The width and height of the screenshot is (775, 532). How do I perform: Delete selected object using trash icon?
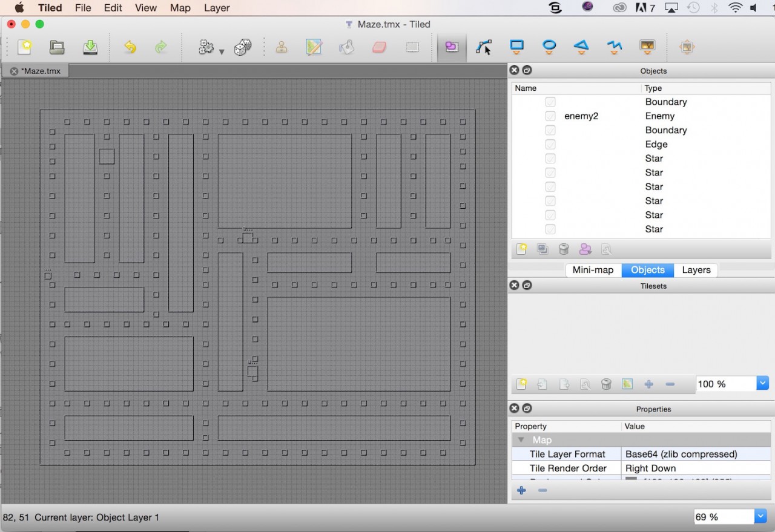563,249
